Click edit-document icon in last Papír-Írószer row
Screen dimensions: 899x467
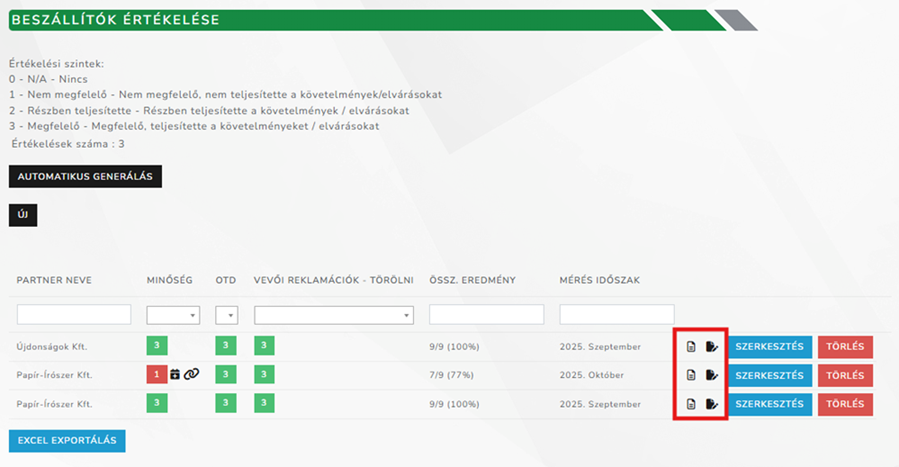[x=711, y=404]
